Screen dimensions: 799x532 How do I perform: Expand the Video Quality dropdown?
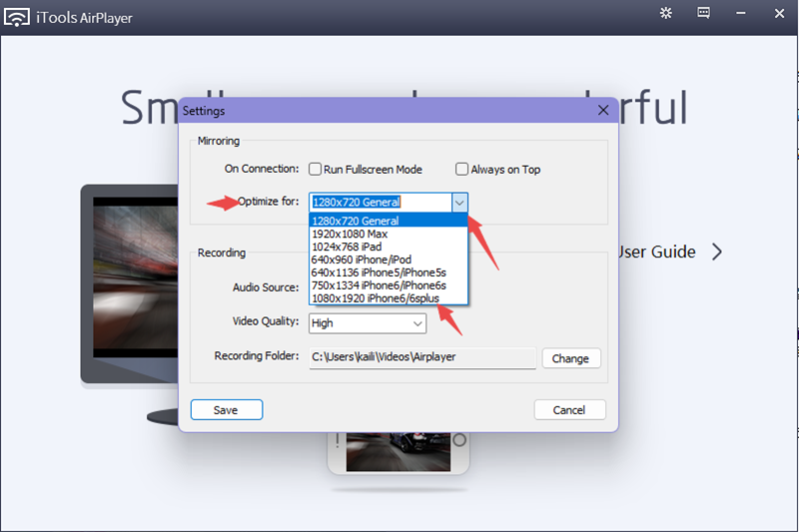[x=416, y=323]
